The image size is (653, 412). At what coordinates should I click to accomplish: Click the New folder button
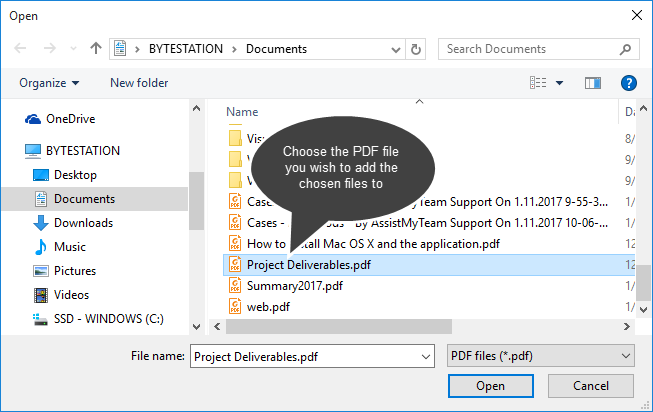(139, 83)
